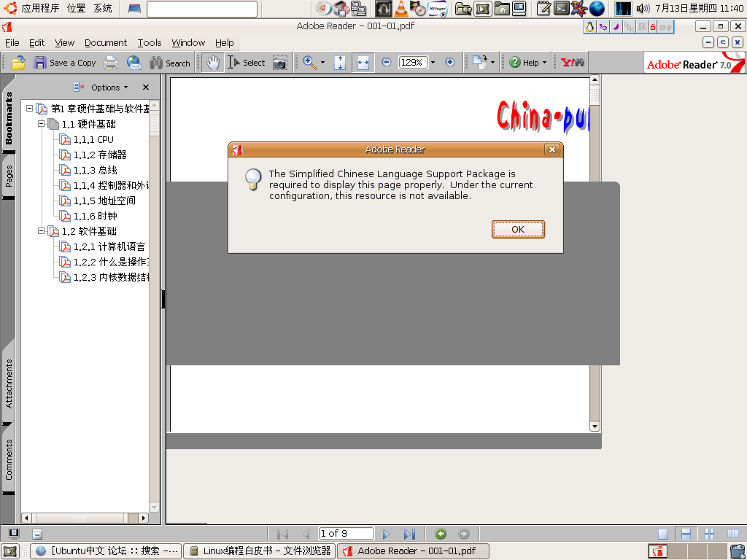Image resolution: width=747 pixels, height=560 pixels.
Task: Open the View menu
Action: [65, 43]
